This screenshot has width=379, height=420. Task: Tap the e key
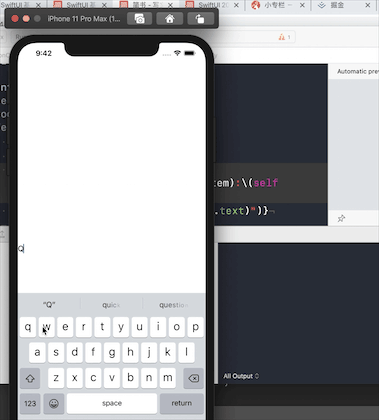pyautogui.click(x=65, y=327)
